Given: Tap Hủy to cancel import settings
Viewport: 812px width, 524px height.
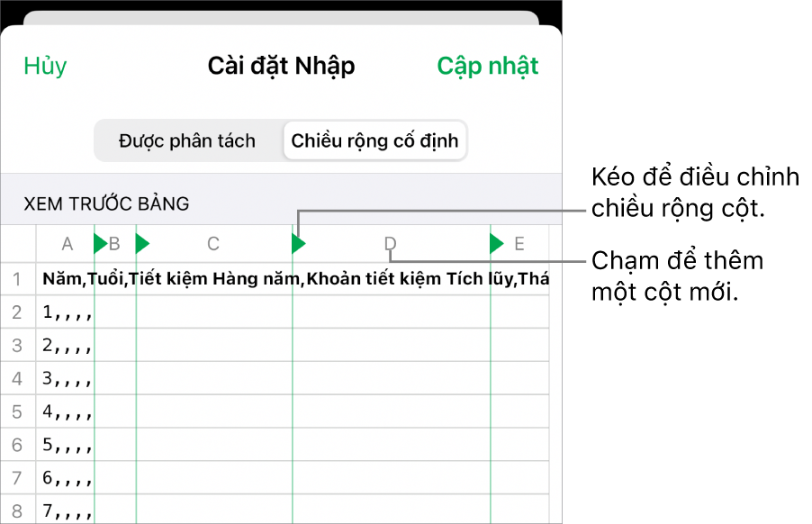Looking at the screenshot, I should 45,67.
